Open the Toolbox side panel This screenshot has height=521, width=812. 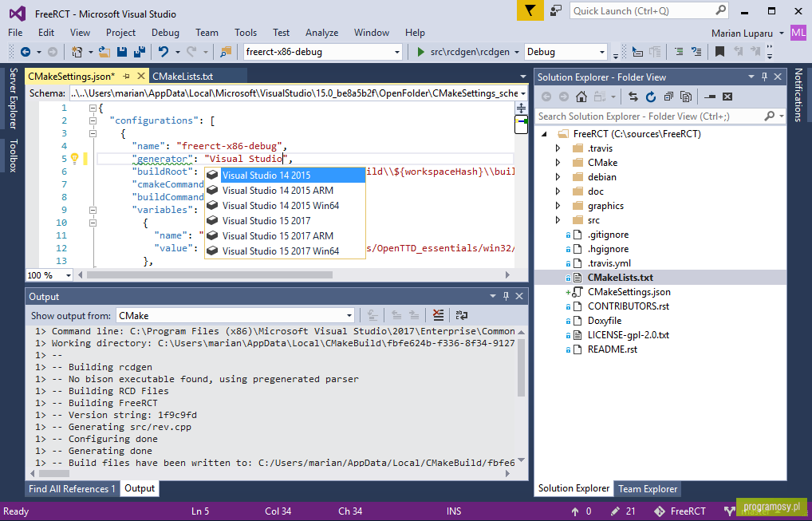(13, 156)
